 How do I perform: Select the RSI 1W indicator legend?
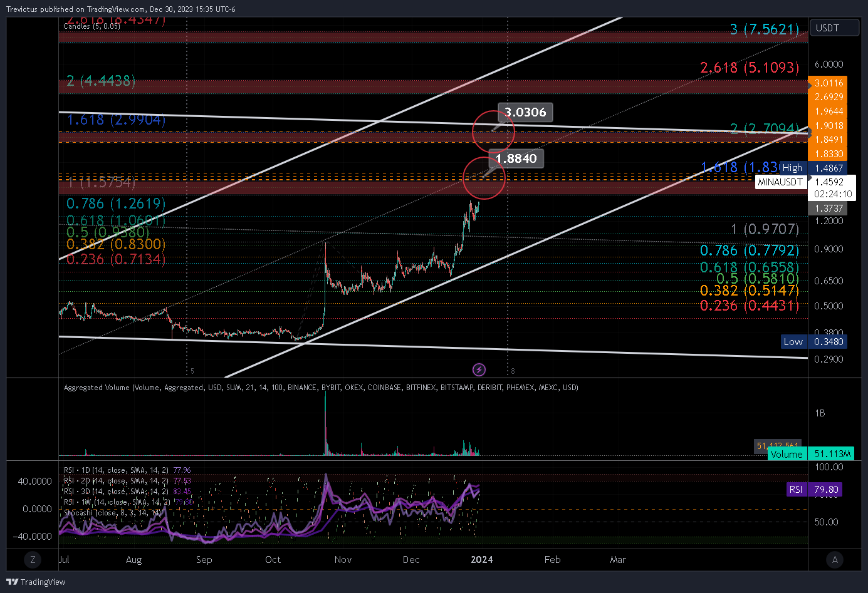(128, 502)
